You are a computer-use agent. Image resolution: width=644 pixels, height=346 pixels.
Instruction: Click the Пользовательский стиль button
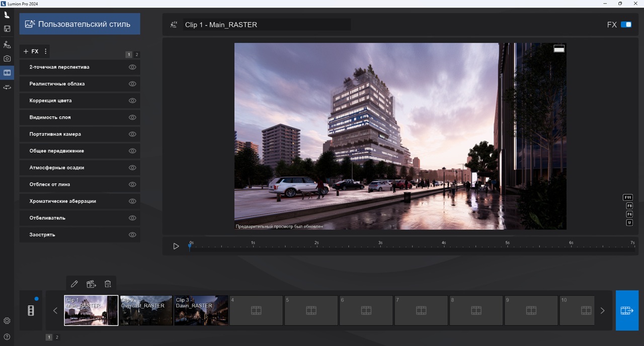tap(79, 24)
